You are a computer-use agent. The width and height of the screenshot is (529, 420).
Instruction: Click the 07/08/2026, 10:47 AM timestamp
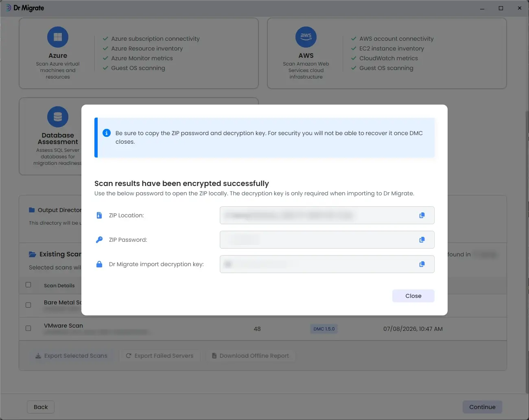click(413, 329)
